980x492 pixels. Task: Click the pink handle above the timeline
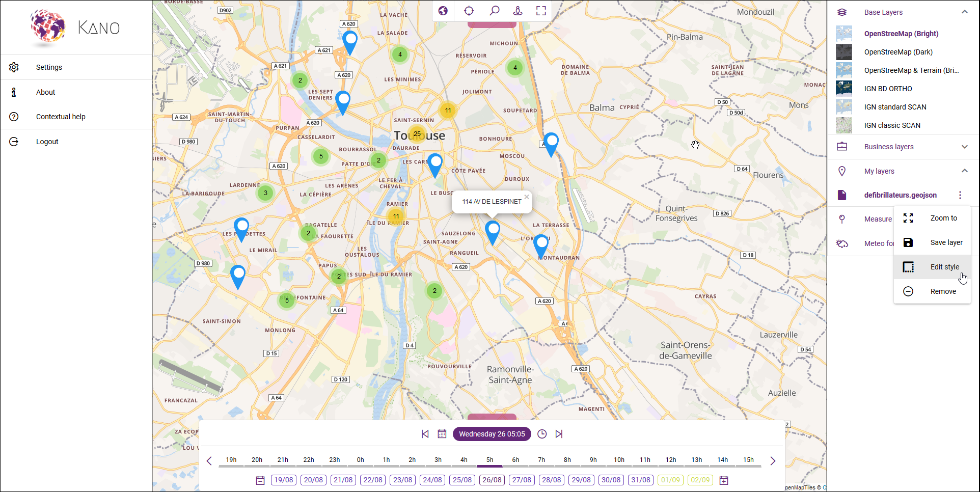coord(492,417)
